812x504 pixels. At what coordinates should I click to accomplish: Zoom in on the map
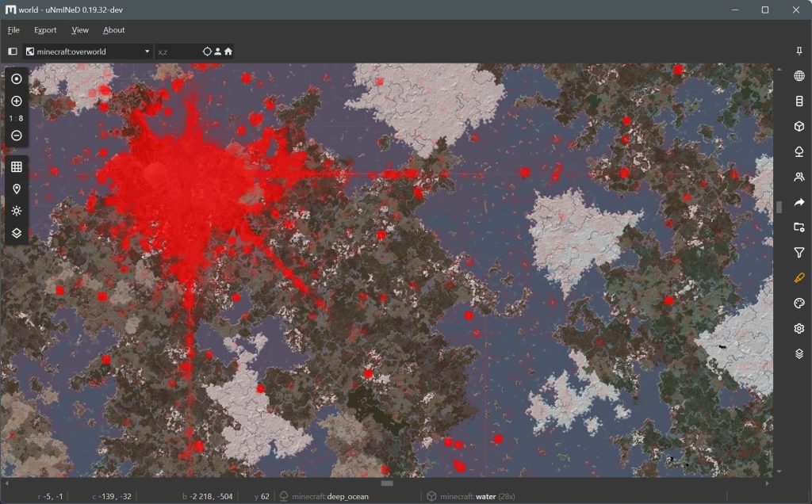(x=16, y=101)
